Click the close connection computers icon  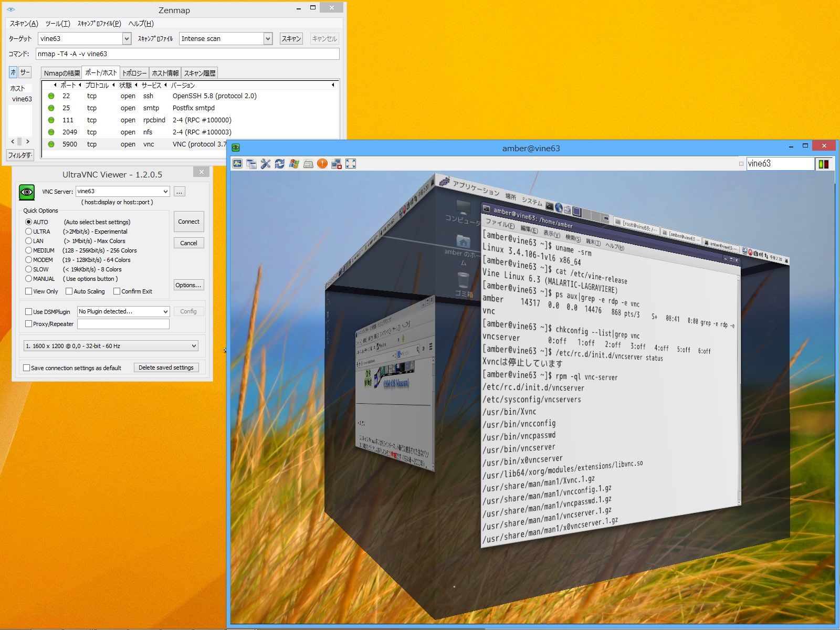coord(337,164)
